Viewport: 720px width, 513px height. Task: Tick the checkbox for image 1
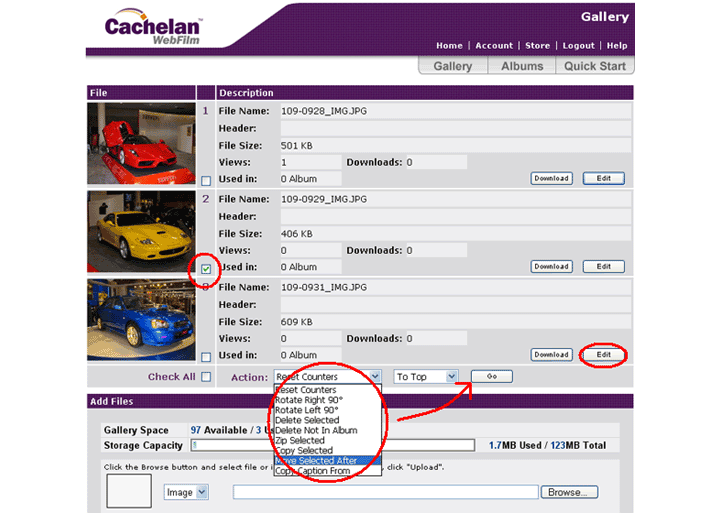point(206,181)
